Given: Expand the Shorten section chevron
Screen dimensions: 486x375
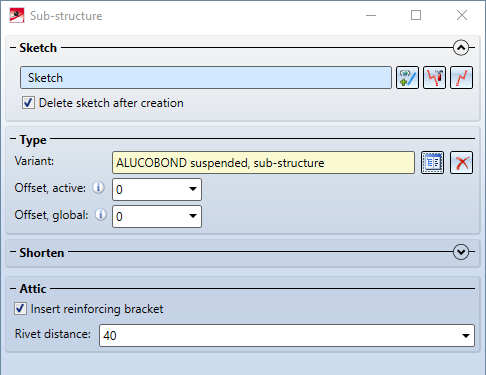Looking at the screenshot, I should [x=461, y=252].
